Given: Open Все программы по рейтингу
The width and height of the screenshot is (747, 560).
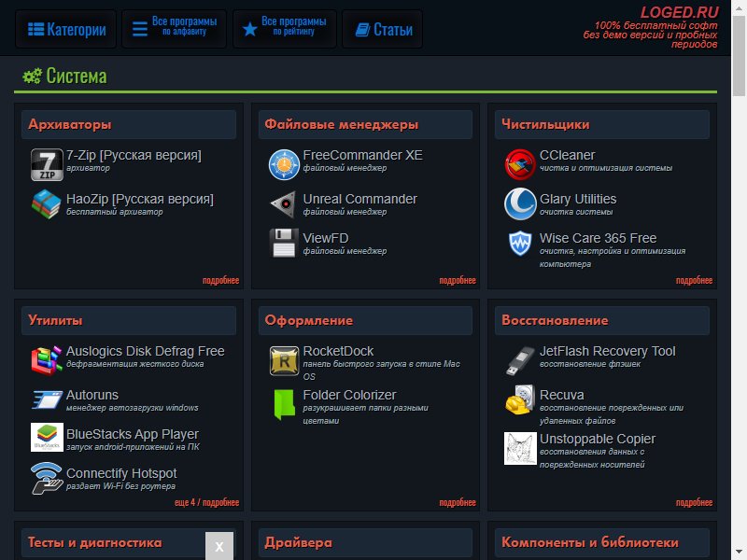Looking at the screenshot, I should [x=285, y=30].
